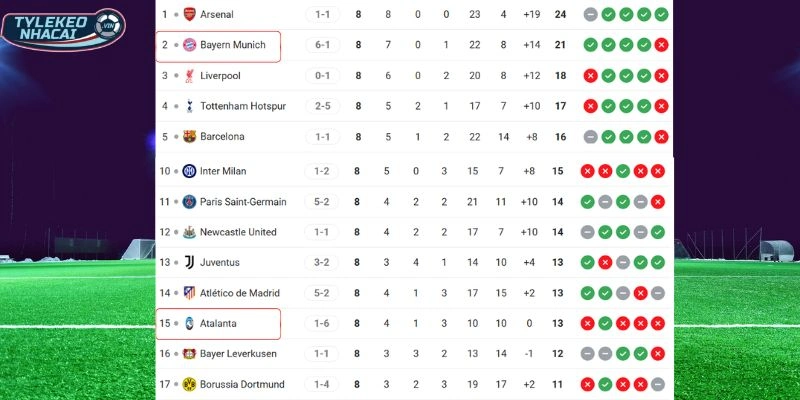The height and width of the screenshot is (400, 800).
Task: Click the Tottenham Hotspur crest icon
Action: 189,106
